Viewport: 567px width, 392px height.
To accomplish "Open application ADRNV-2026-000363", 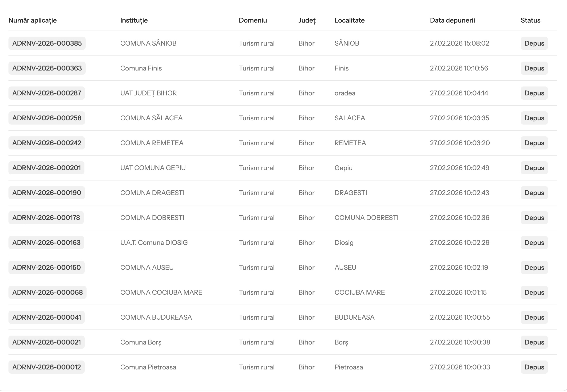I will pos(47,68).
